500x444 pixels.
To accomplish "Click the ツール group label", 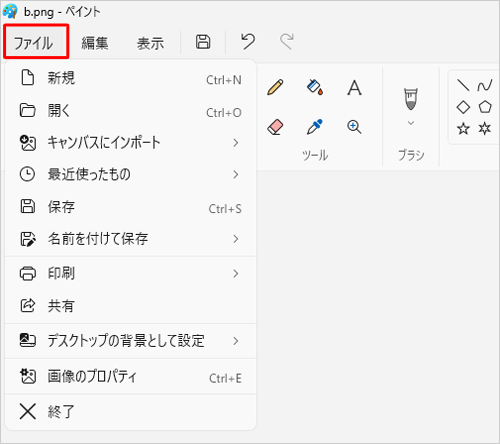I will coord(315,155).
